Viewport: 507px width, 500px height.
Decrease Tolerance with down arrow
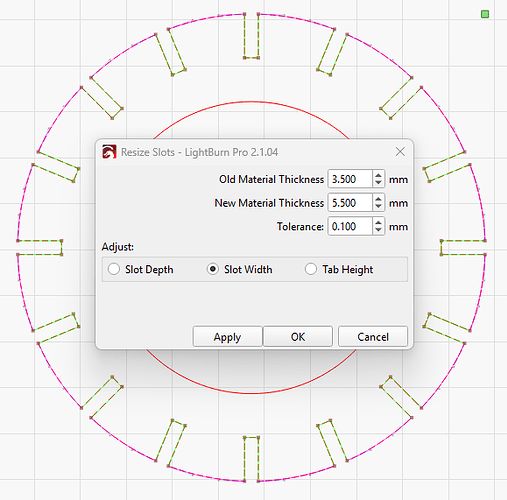tap(378, 231)
